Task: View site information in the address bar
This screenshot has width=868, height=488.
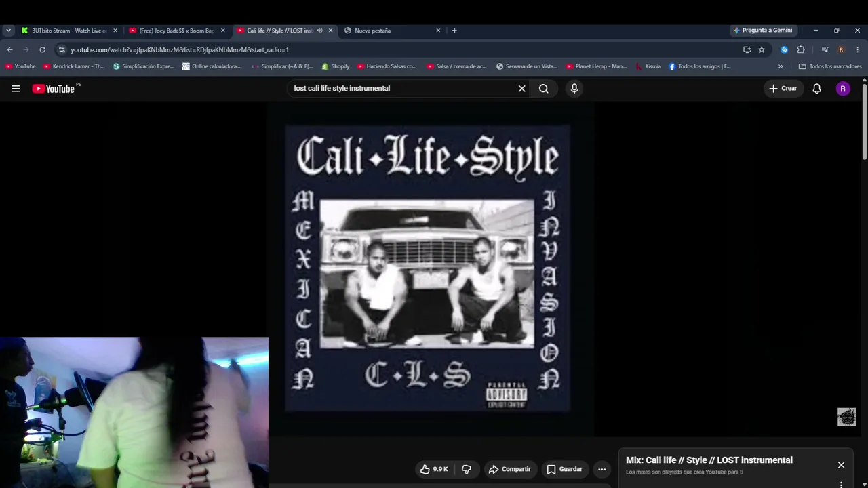Action: click(x=62, y=49)
